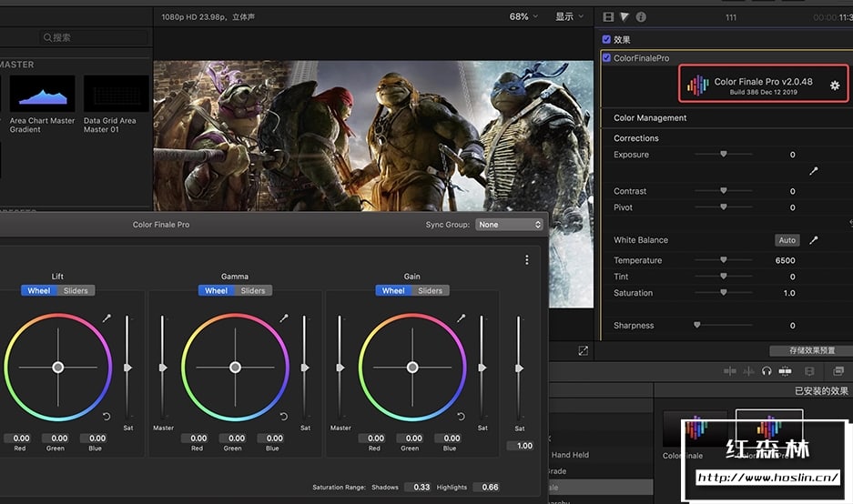Click the Color Finale Pro logo
This screenshot has height=504, width=853.
point(697,85)
